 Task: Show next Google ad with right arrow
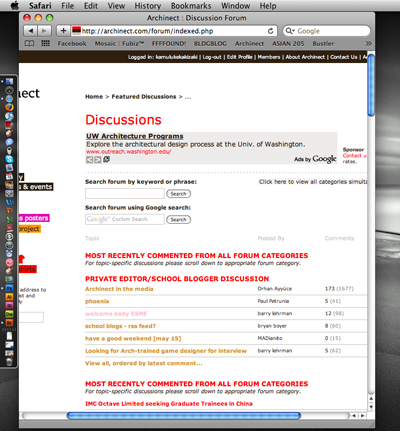97,160
